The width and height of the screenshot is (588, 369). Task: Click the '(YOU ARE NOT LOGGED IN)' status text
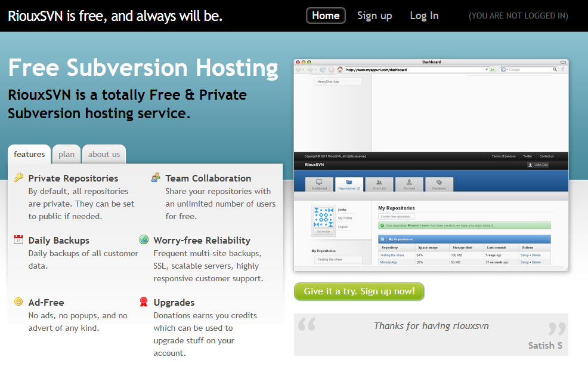(518, 16)
